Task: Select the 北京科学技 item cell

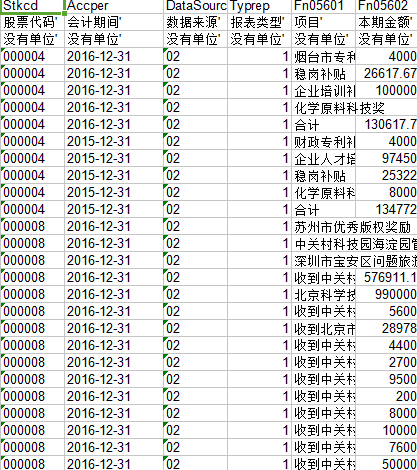Action: [x=324, y=294]
